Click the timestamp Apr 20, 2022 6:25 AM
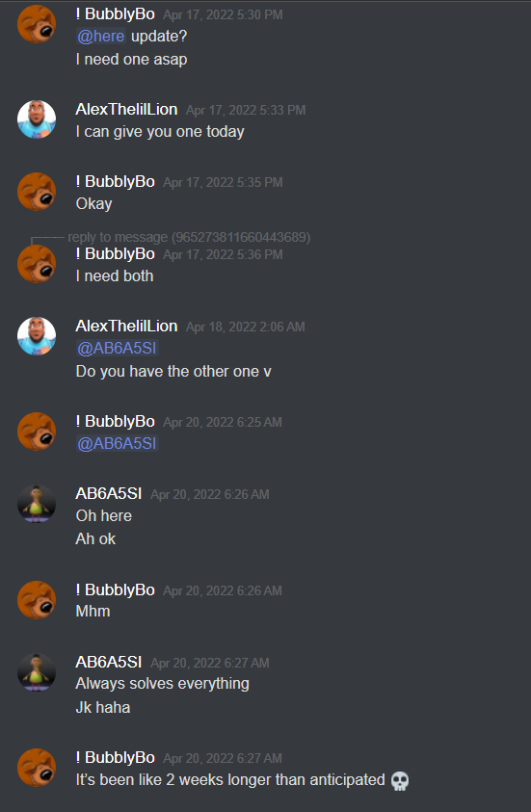The width and height of the screenshot is (531, 812). point(223,422)
